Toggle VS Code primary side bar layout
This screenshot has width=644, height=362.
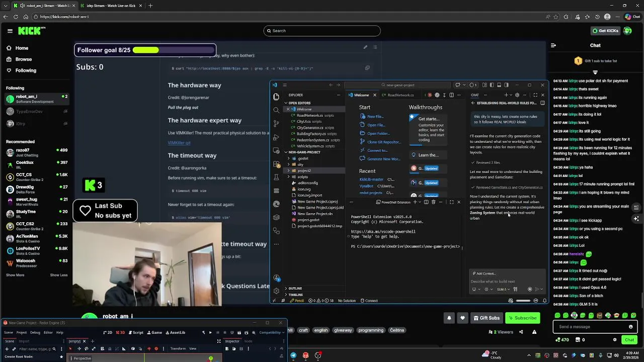(492, 85)
